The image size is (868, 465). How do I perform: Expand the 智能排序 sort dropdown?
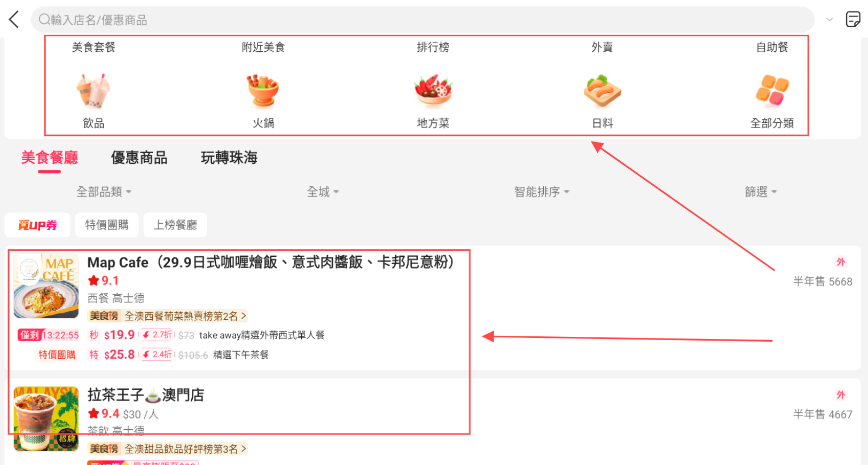pyautogui.click(x=542, y=192)
